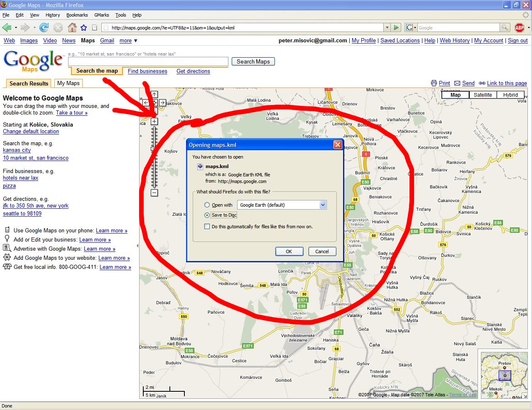The image size is (532, 410).
Task: Click the phone icon beside Use Google Maps on your phone
Action: (x=7, y=230)
